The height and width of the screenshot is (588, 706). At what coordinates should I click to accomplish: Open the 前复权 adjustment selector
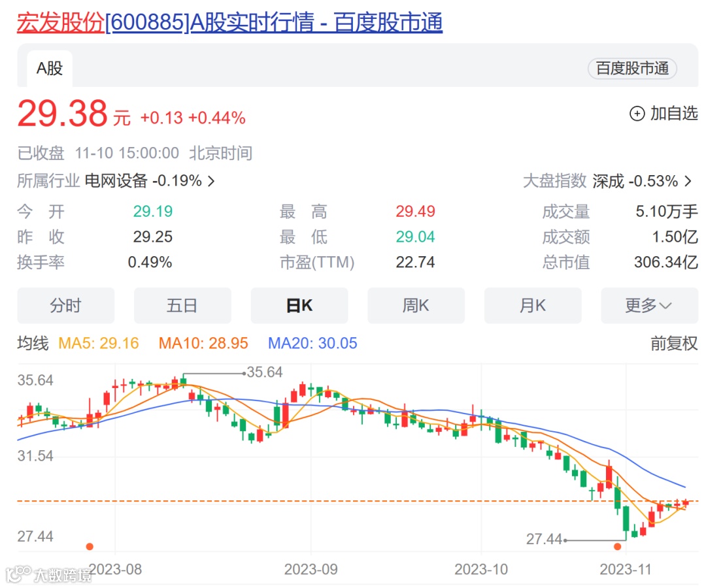(x=674, y=343)
